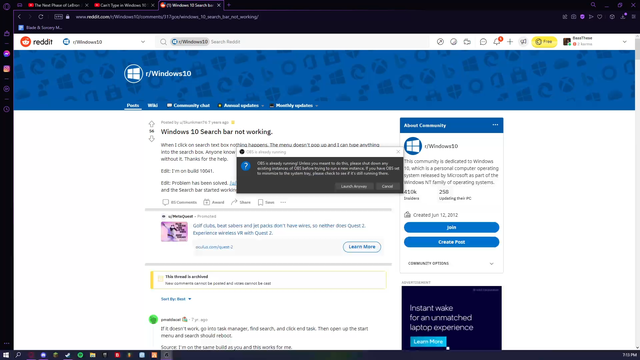Image resolution: width=640 pixels, height=360 pixels.
Task: Close the OBS is already running dialog
Action: click(x=398, y=151)
